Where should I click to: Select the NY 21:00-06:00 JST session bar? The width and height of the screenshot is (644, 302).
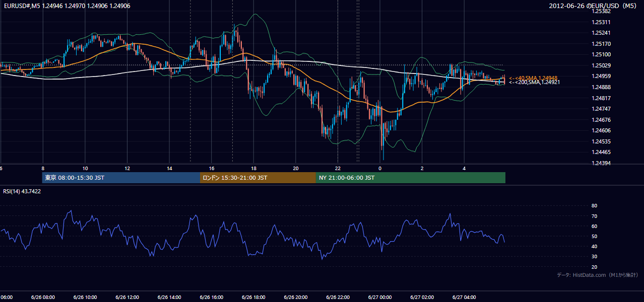coord(411,178)
